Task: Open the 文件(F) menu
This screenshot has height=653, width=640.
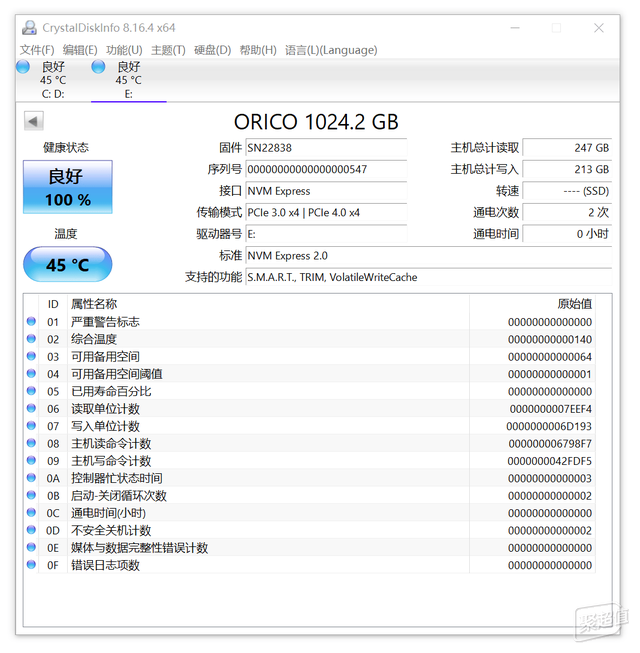Action: [37, 50]
